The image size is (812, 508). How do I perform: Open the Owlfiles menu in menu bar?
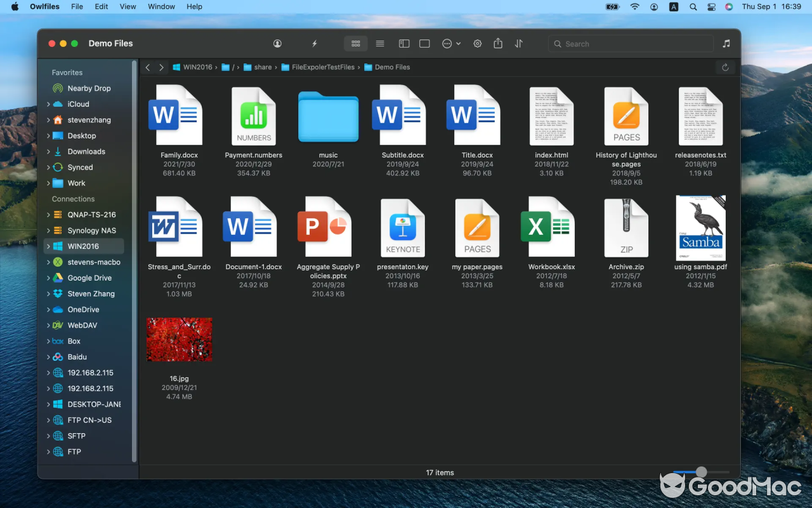[x=44, y=7]
